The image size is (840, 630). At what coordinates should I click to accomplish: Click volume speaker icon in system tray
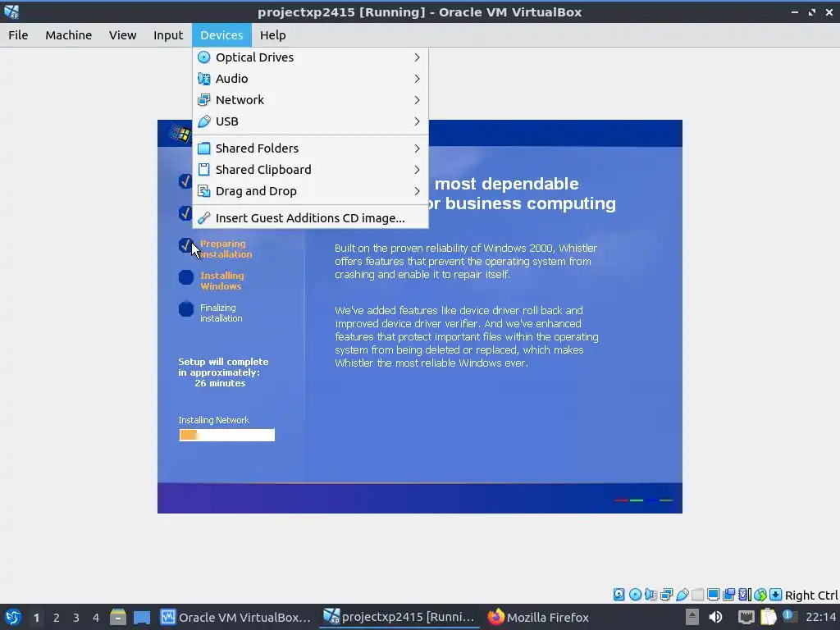[715, 617]
